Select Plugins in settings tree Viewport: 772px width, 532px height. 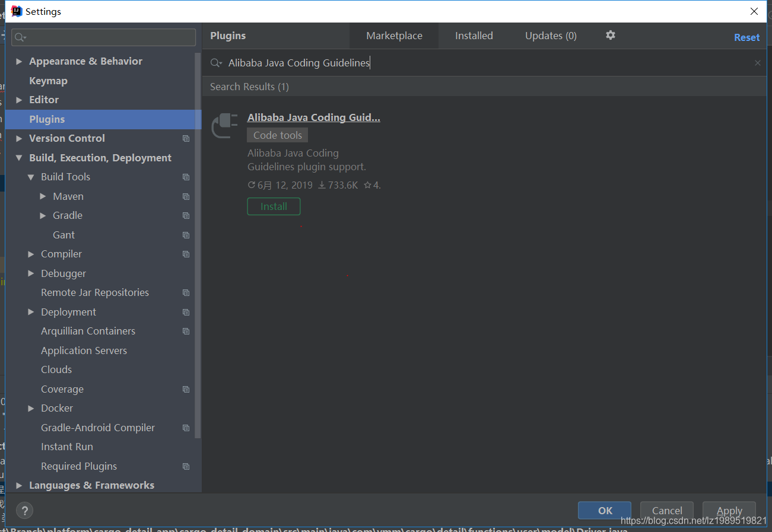click(x=103, y=119)
